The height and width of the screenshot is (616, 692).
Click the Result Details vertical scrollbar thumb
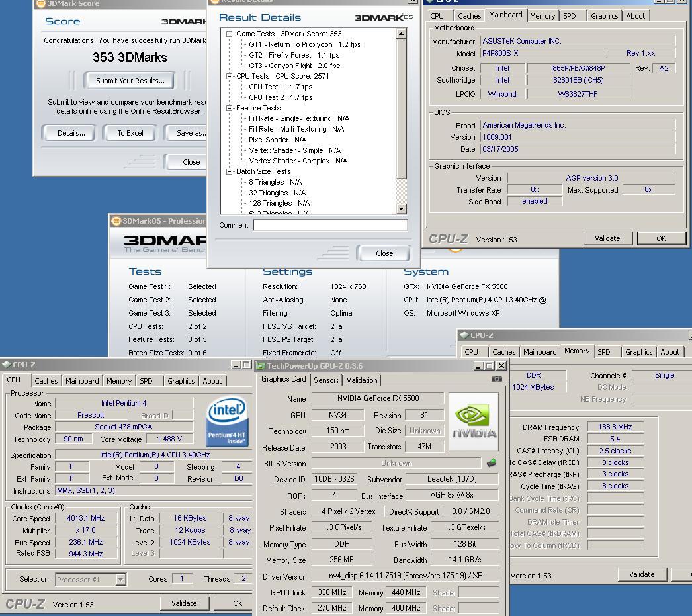click(x=401, y=109)
